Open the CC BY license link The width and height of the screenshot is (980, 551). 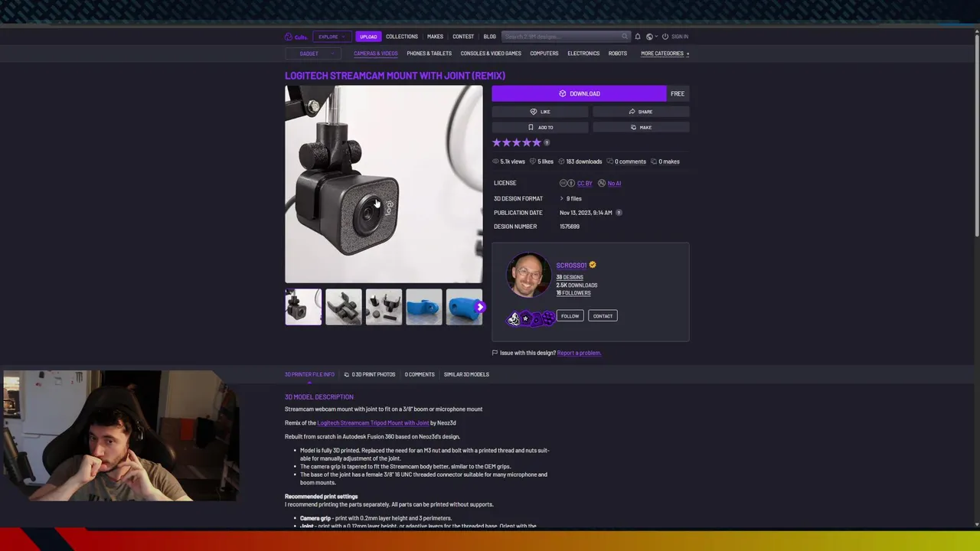pyautogui.click(x=584, y=183)
